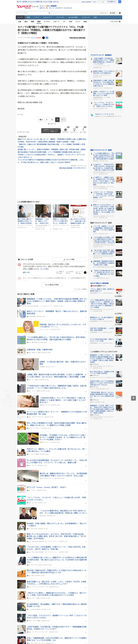Select 'トップ' main navigation tab
138x644 pixels.
pos(20,17)
